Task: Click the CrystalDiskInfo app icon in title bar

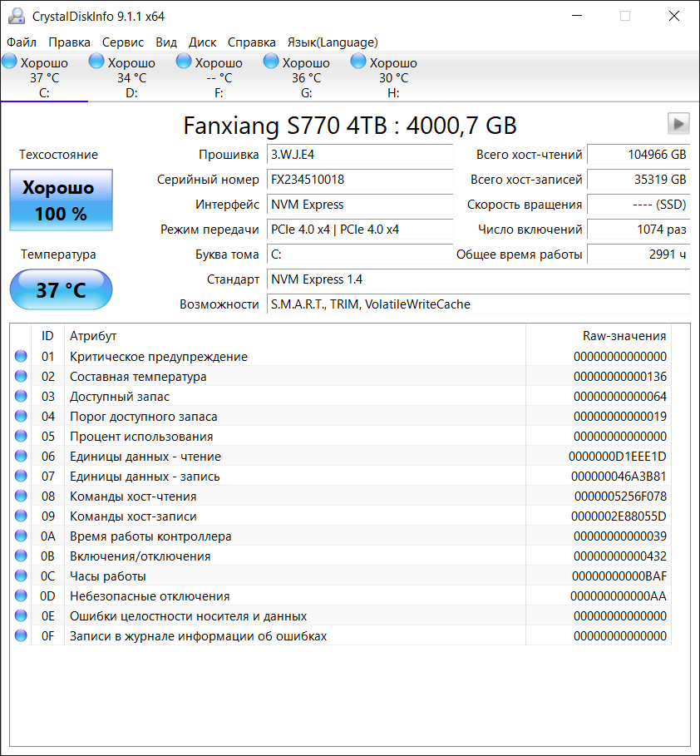Action: pyautogui.click(x=17, y=16)
